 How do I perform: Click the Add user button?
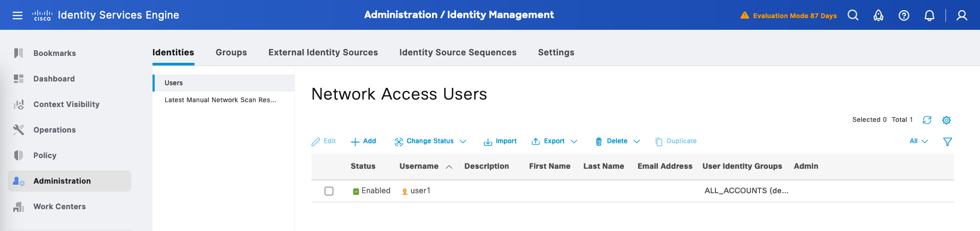364,142
